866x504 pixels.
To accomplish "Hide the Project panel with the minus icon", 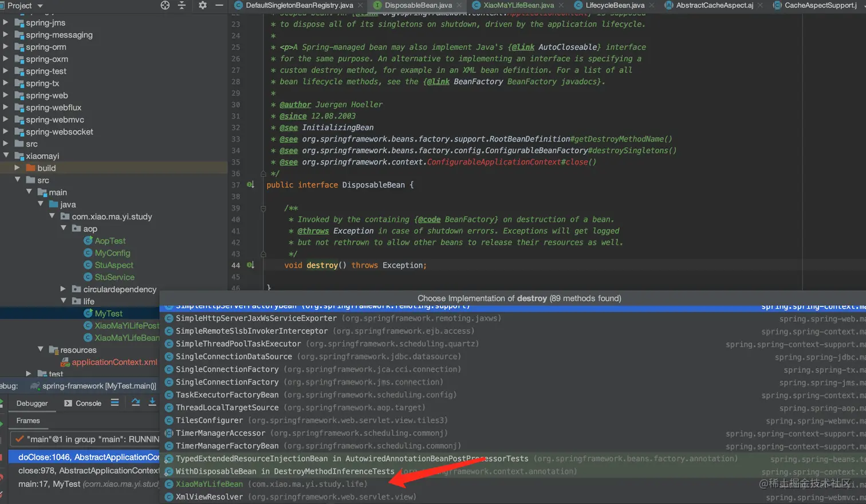I will (x=219, y=5).
